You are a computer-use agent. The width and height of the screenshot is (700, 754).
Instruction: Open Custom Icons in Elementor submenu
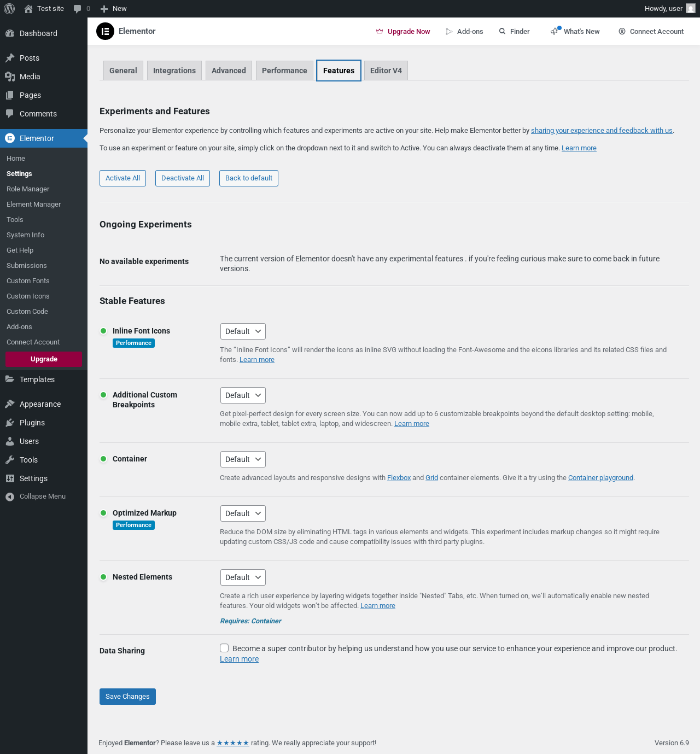click(x=28, y=296)
